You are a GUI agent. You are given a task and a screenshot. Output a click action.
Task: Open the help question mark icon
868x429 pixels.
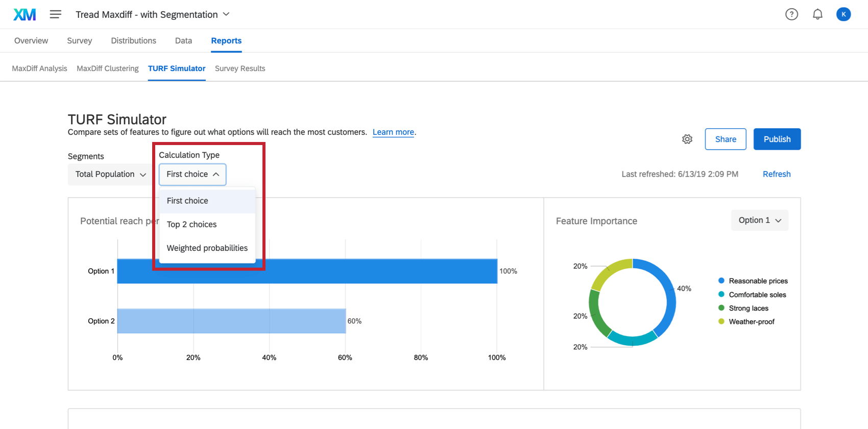click(791, 15)
